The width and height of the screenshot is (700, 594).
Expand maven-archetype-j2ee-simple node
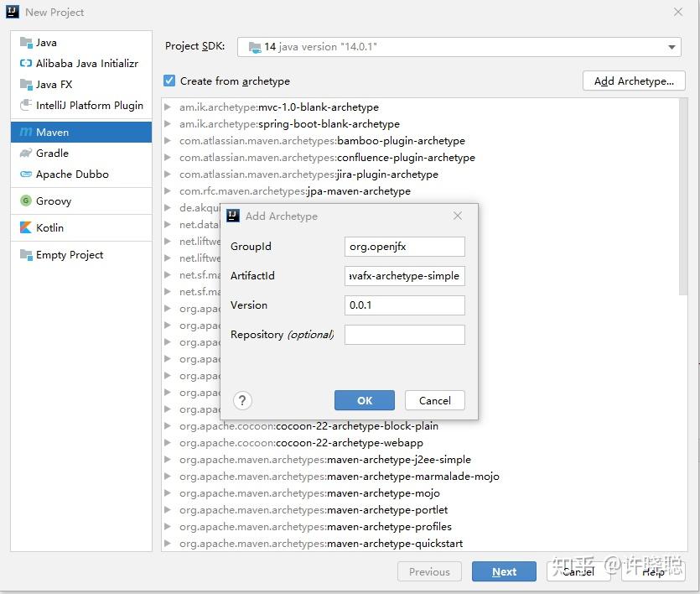click(168, 459)
